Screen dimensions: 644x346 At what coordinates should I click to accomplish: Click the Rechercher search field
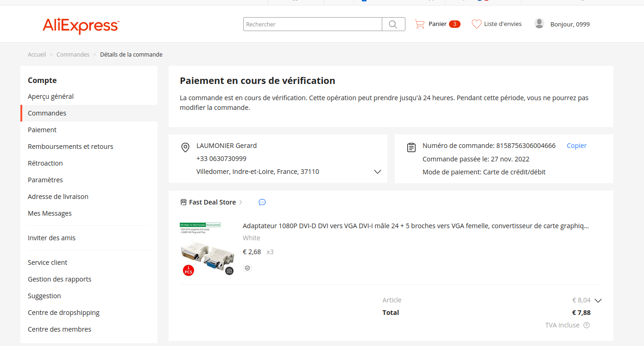[313, 25]
